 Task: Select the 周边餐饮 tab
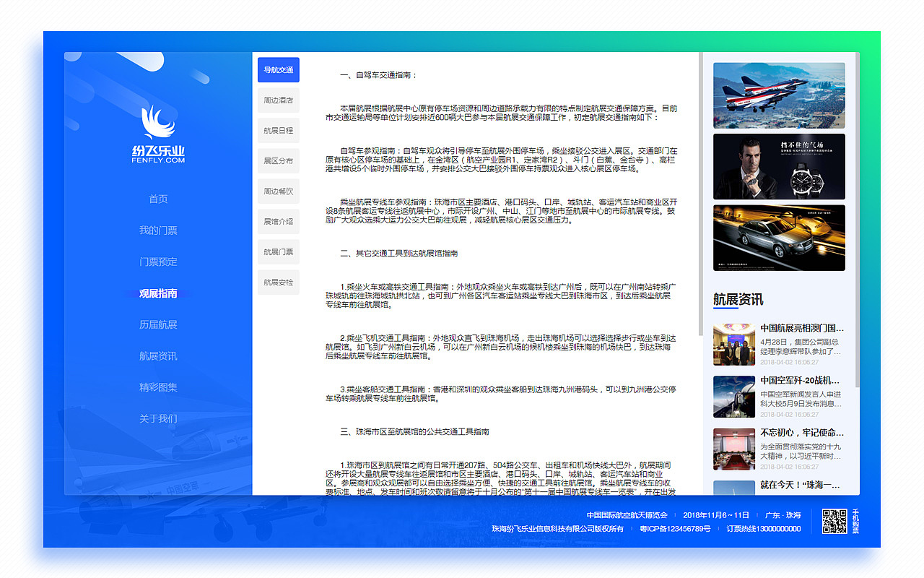tap(279, 191)
